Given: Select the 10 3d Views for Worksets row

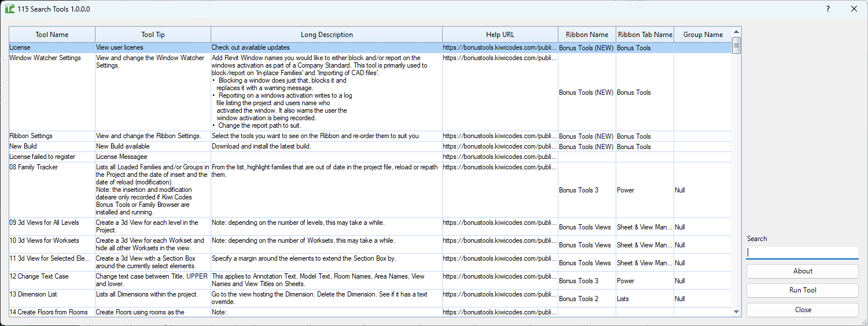Looking at the screenshot, I should click(370, 244).
